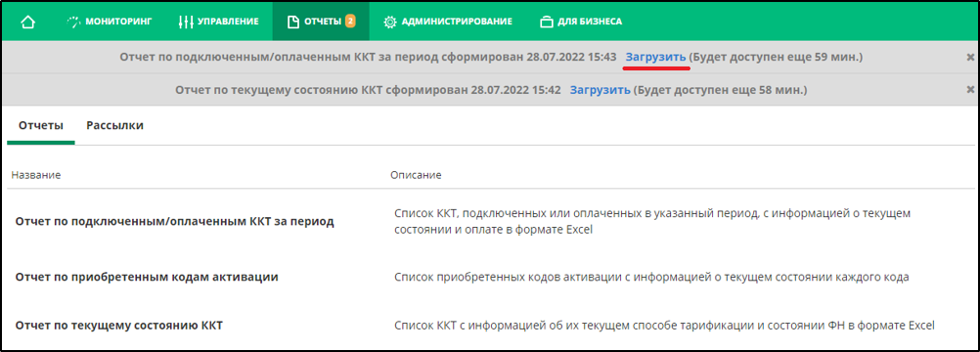This screenshot has height=352, width=980.
Task: Click Загрузить for текущему состоянию ККТ report
Action: click(600, 90)
